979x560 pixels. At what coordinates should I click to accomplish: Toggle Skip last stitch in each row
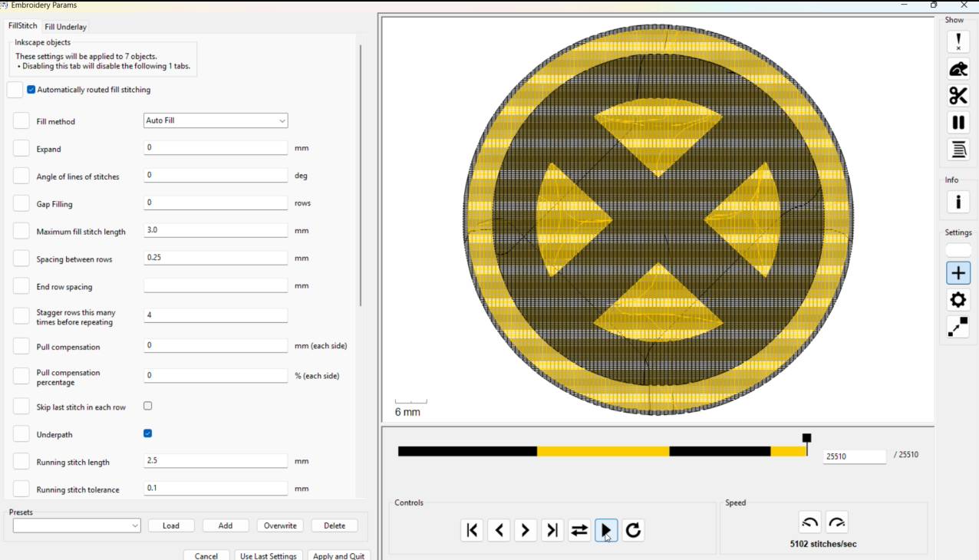click(148, 406)
